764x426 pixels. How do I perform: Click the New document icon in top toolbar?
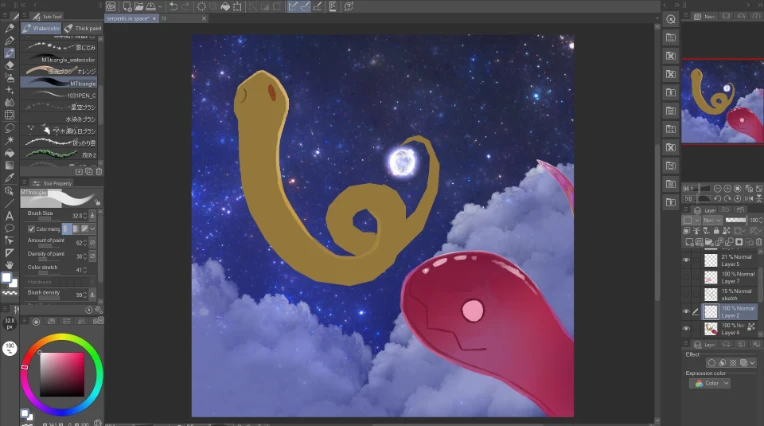(x=127, y=6)
